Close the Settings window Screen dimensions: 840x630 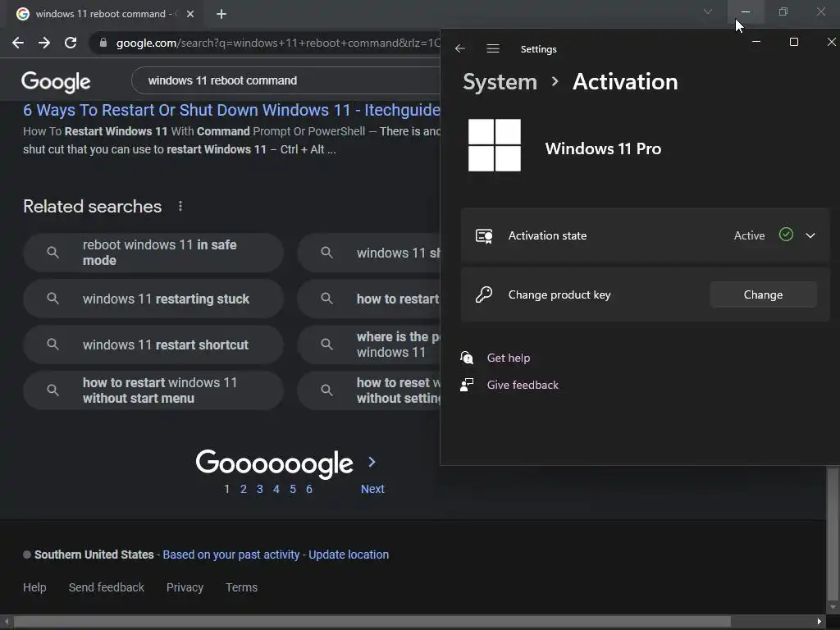[831, 42]
